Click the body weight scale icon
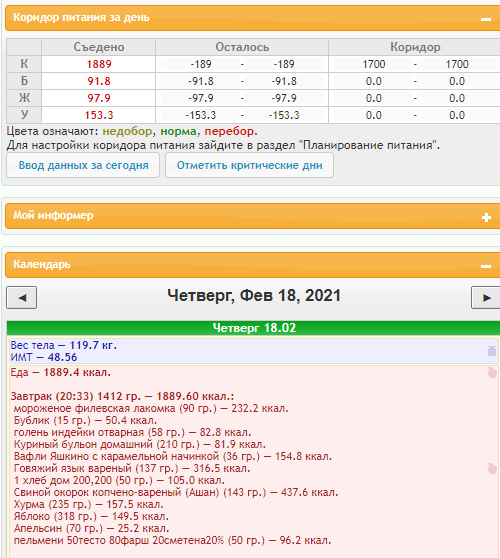The width and height of the screenshot is (500, 558). (492, 351)
